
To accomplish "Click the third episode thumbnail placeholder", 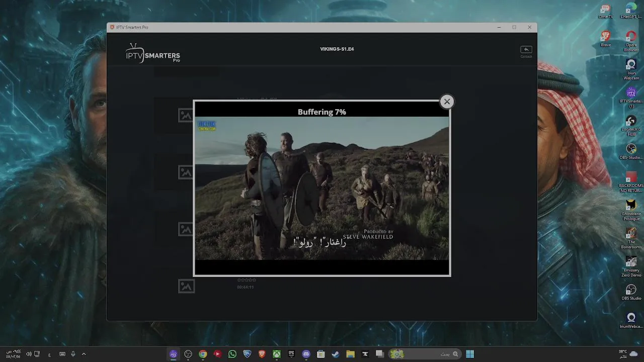I will 186,229.
